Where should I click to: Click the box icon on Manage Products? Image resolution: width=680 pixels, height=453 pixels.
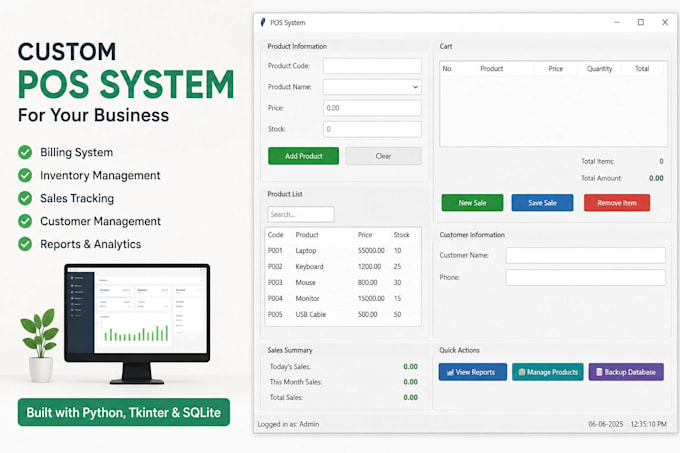(x=522, y=372)
